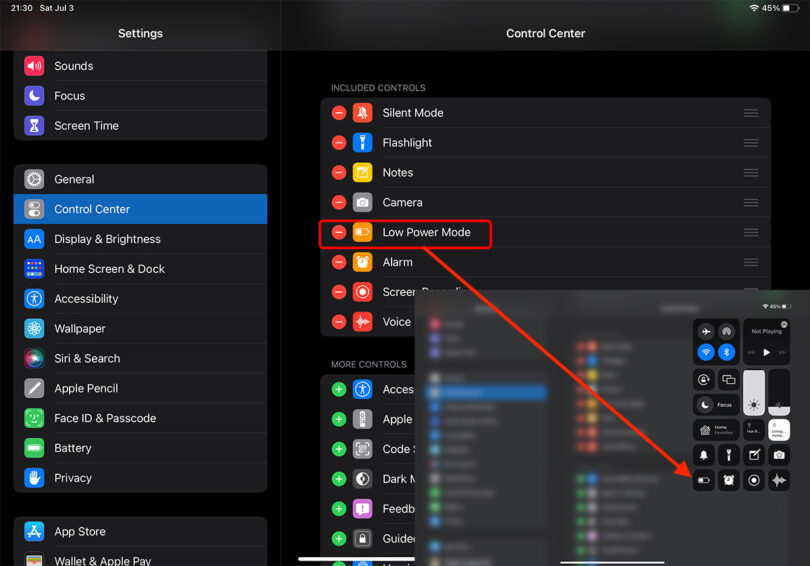
Task: Toggle flashlight tile in Control Center overlay
Action: click(728, 455)
